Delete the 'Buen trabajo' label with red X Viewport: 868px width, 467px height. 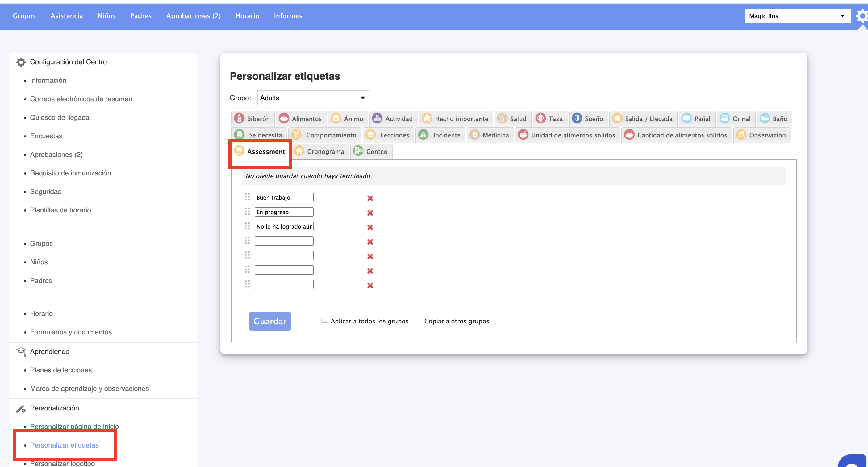(x=370, y=198)
